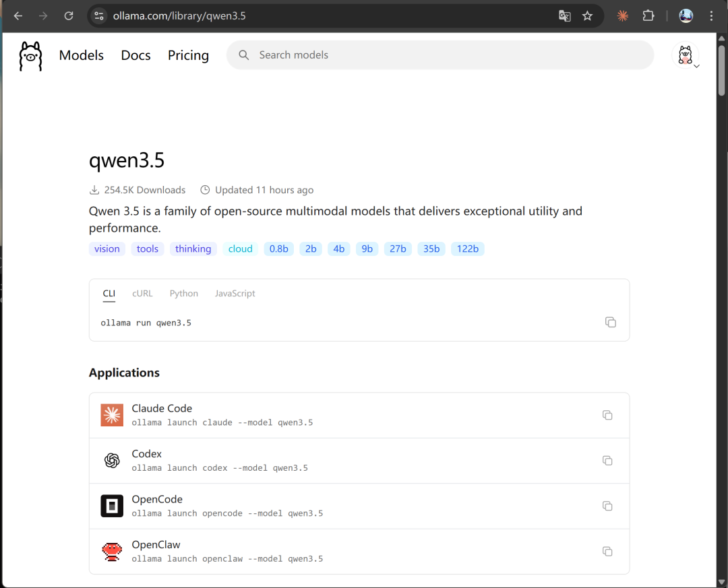728x588 pixels.
Task: Click the Applications section heading
Action: (x=124, y=372)
